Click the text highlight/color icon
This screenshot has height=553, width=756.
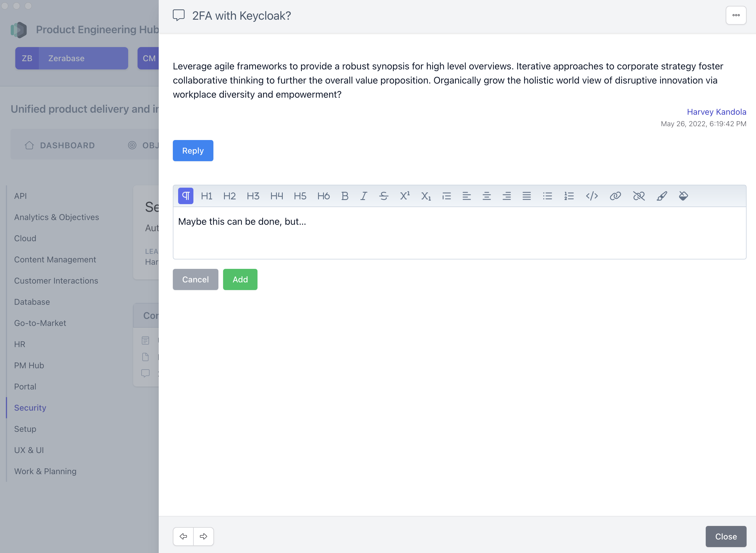click(682, 195)
